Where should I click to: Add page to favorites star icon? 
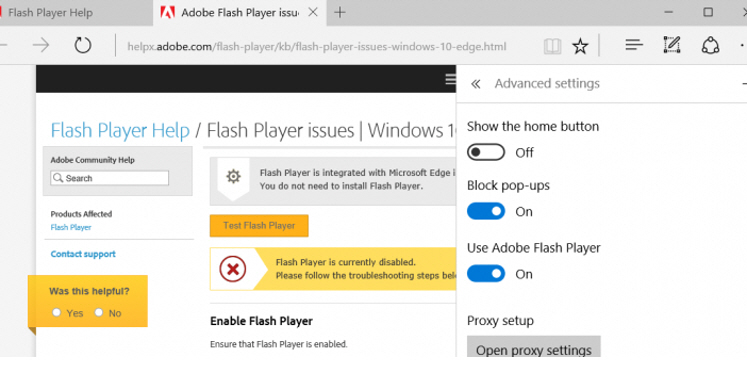pos(580,46)
